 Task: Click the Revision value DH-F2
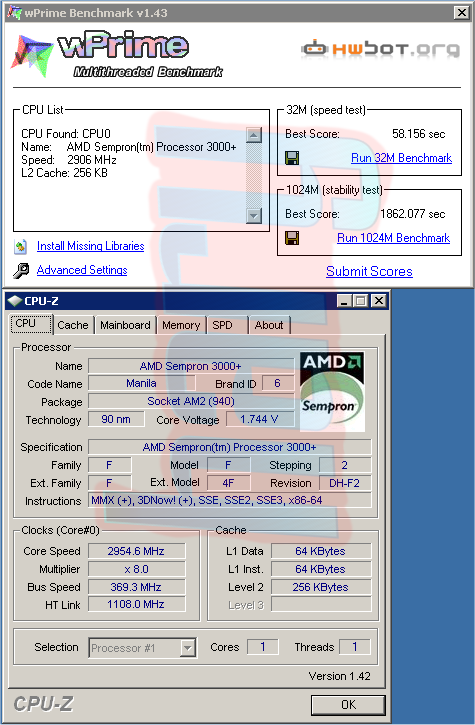(345, 483)
